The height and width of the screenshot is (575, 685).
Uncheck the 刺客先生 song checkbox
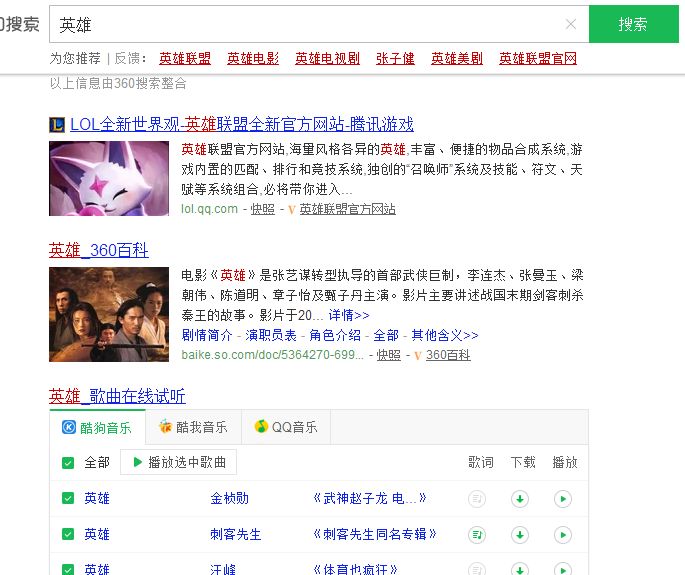click(68, 534)
